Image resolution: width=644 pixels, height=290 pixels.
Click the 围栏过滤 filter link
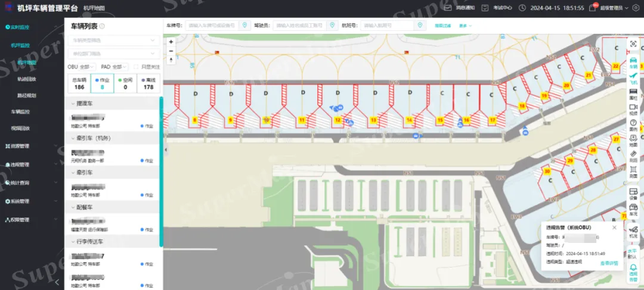[x=443, y=26]
